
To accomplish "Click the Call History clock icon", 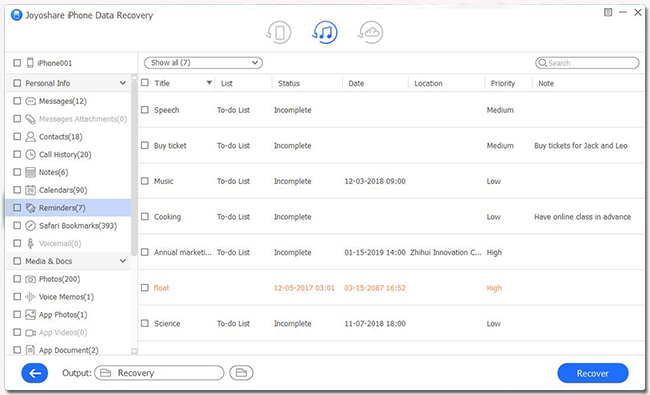I will pos(30,155).
